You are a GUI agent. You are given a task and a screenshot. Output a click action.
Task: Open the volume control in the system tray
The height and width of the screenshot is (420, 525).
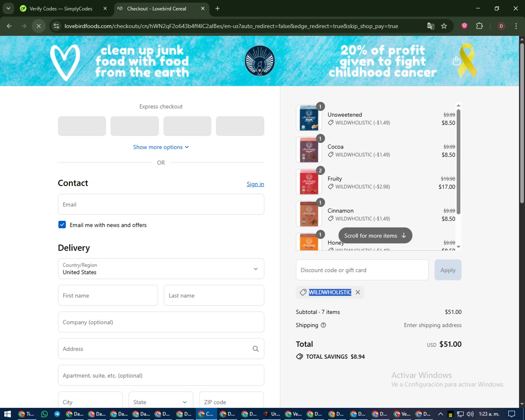click(470, 414)
